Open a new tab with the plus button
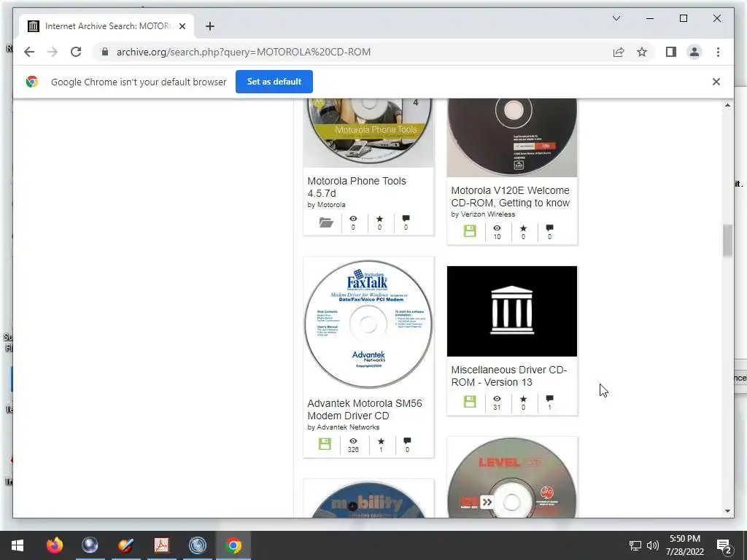This screenshot has width=747, height=560. [209, 26]
